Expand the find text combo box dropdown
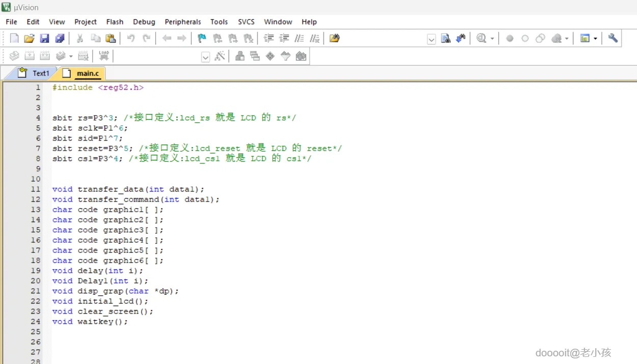Image resolution: width=637 pixels, height=364 pixels. 431,39
